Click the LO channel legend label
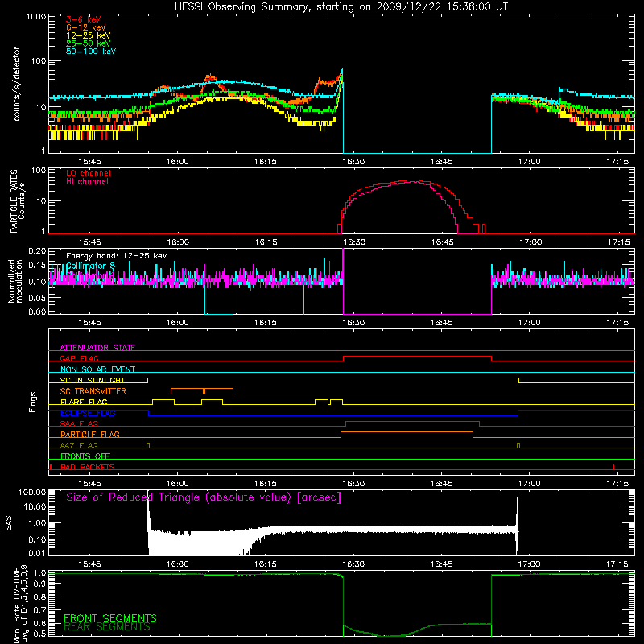 pos(89,173)
